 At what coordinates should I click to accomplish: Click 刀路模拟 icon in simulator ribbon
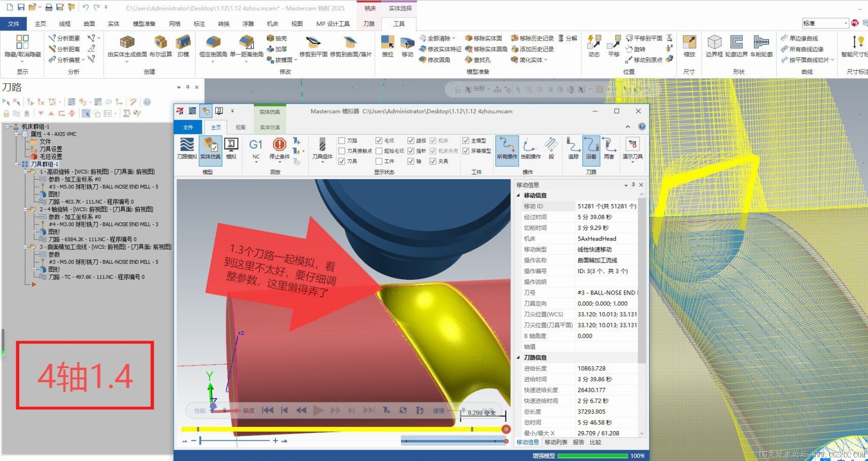click(x=187, y=148)
